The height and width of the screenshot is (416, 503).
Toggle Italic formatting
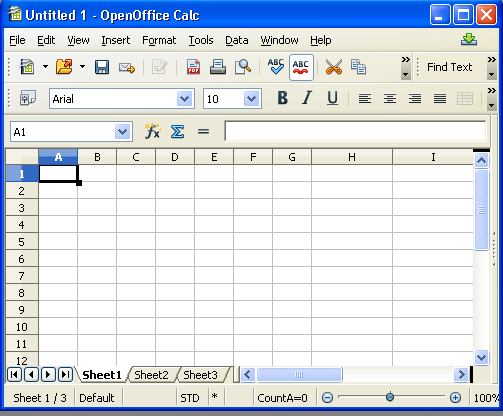click(x=307, y=98)
